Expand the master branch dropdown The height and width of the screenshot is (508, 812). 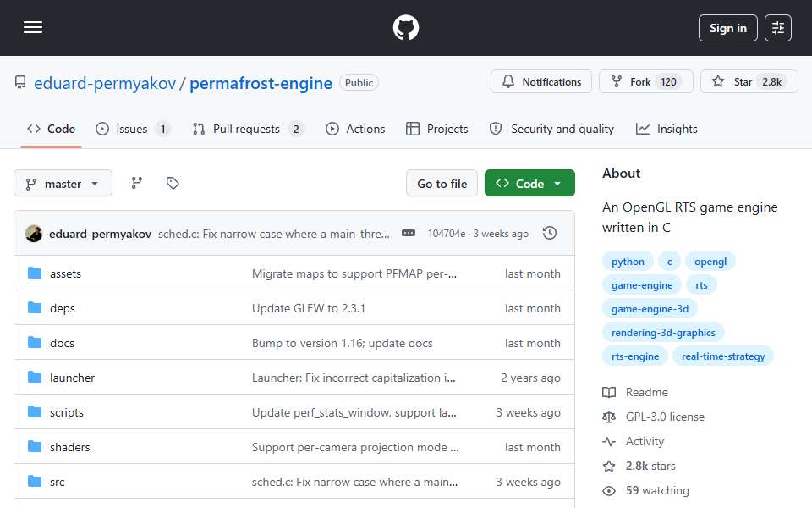[x=63, y=184]
